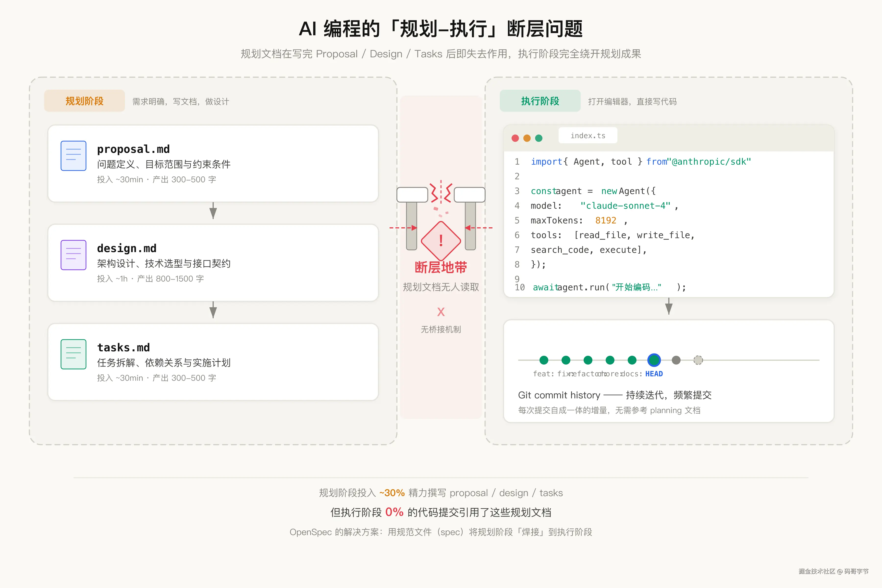The image size is (882, 588).
Task: Click the maxTokens value 8192
Action: tap(606, 220)
